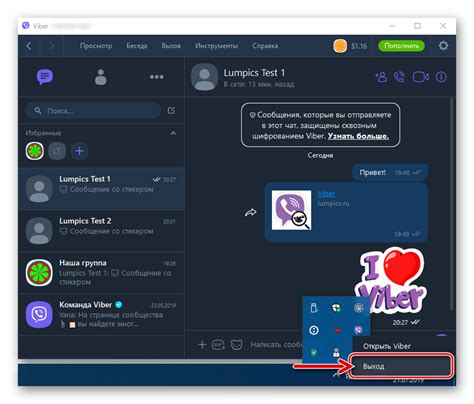Add participant to the conversation
This screenshot has width=474, height=404.
[x=381, y=77]
